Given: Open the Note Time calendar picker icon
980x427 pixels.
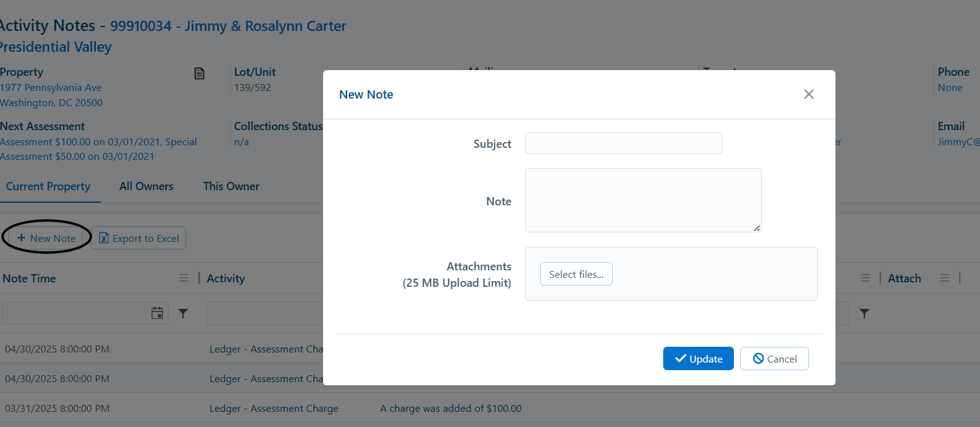Looking at the screenshot, I should click(x=157, y=313).
